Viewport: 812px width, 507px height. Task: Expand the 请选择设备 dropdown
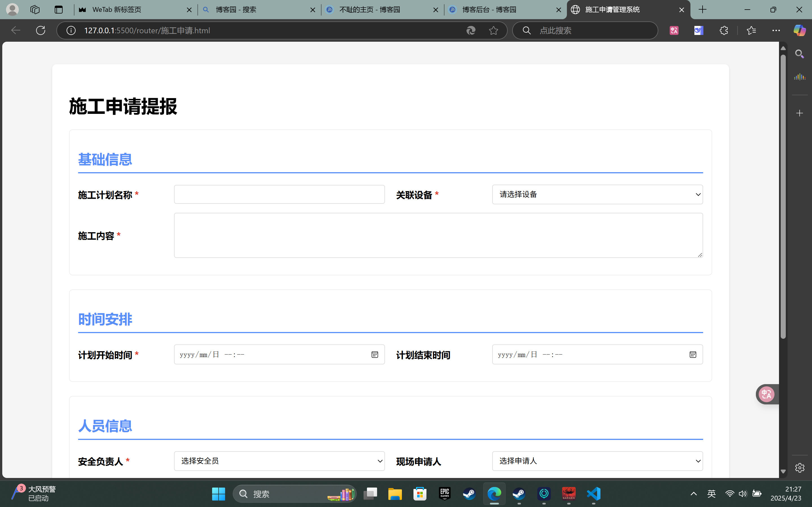(597, 194)
